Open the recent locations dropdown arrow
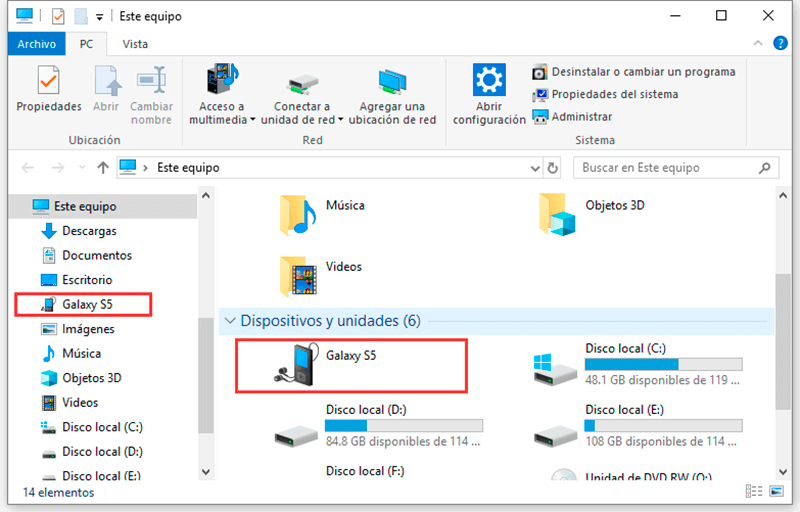 click(82, 168)
